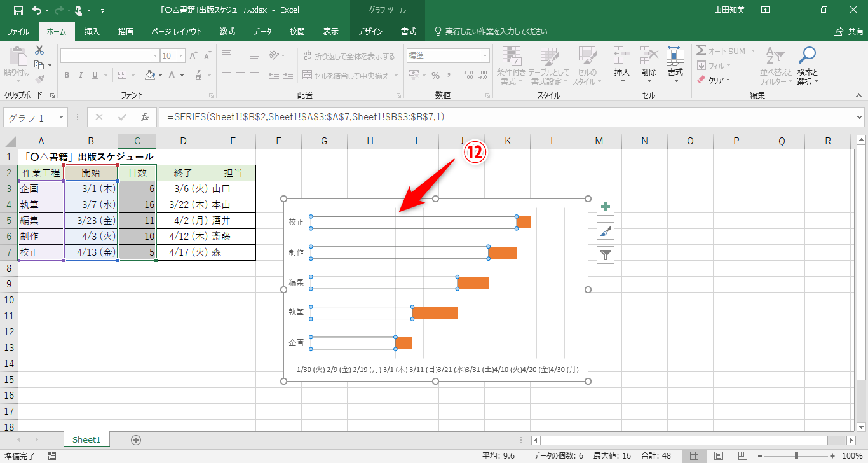Click the macro recording icon in status bar
Viewport: 868px width, 463px height.
coord(51,456)
